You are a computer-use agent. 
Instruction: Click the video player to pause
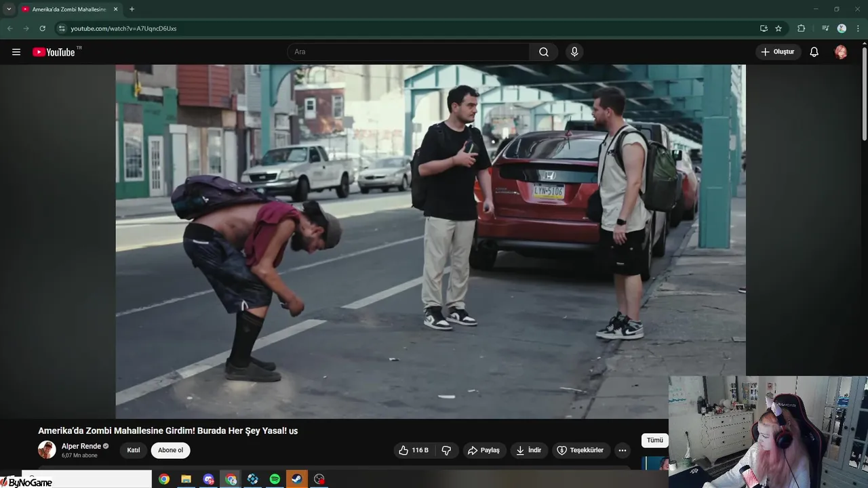click(431, 241)
